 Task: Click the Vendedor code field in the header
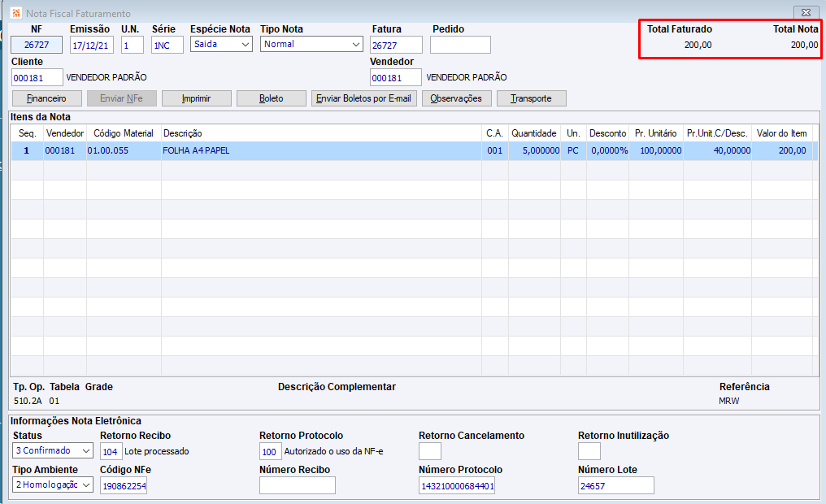(396, 77)
